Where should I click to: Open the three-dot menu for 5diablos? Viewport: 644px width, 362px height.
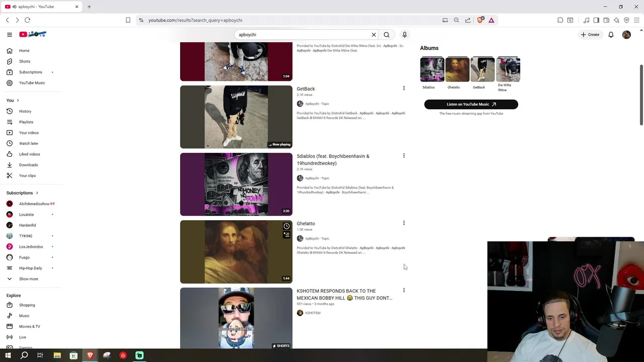[x=404, y=156]
